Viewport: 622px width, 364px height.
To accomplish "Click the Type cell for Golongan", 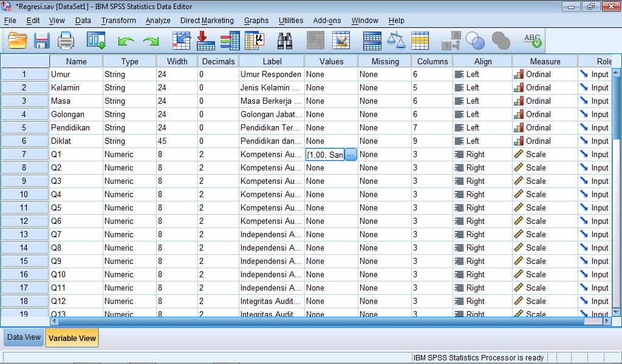I will pos(130,115).
